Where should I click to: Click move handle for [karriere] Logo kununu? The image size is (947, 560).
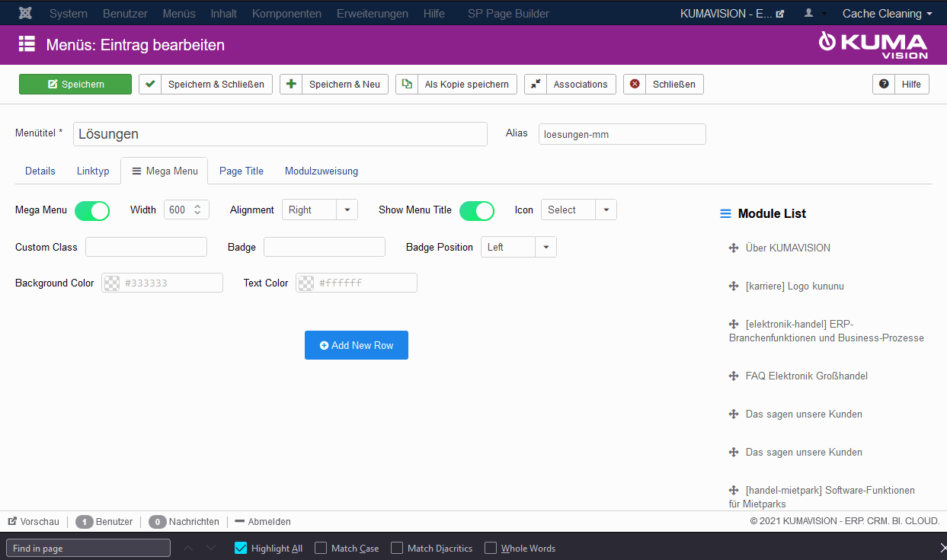coord(734,286)
